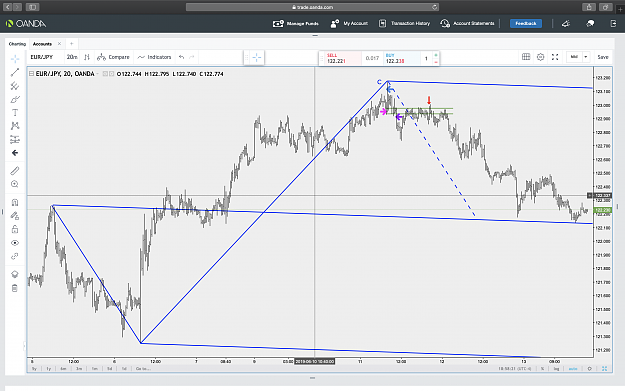Viewport: 625px width, 391px height.
Task: Click the SELL 122.221 price button
Action: (x=342, y=58)
